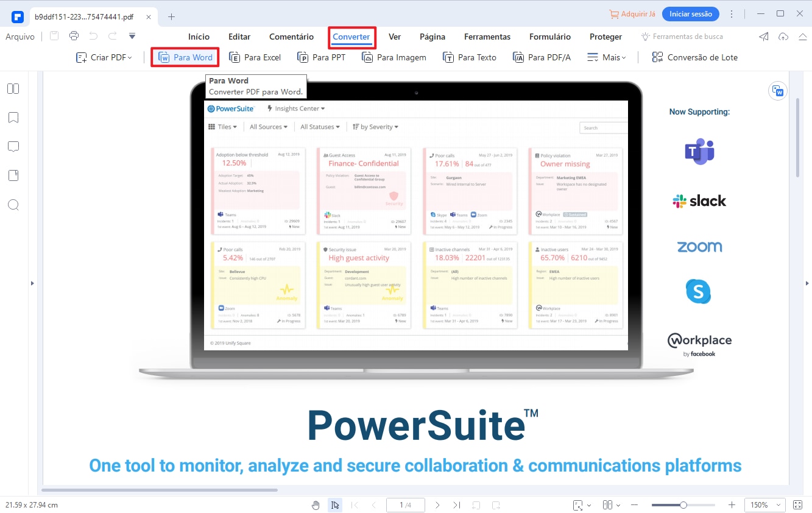Click the horizontal scrollbar
The height and width of the screenshot is (513, 812).
tap(160, 490)
